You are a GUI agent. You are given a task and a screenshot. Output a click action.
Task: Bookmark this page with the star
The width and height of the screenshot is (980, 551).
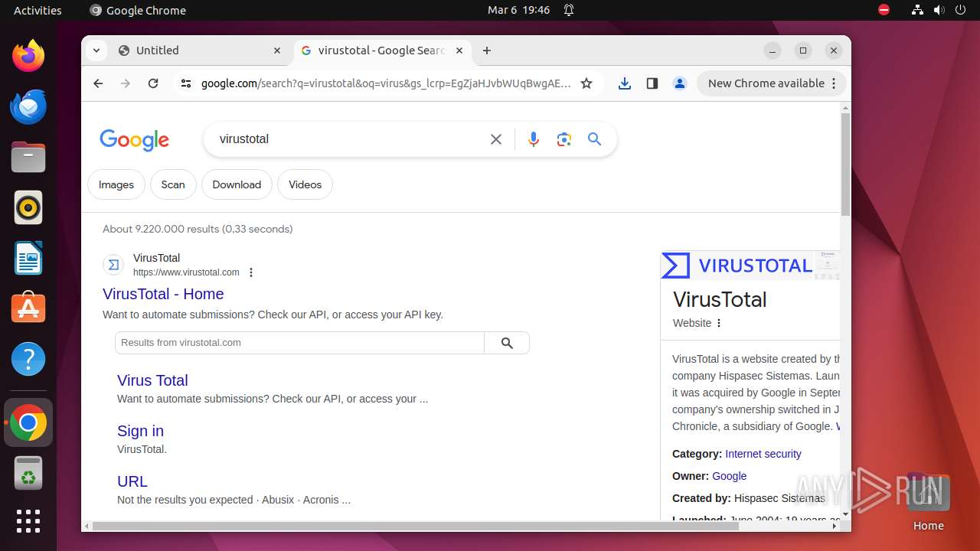pyautogui.click(x=586, y=83)
